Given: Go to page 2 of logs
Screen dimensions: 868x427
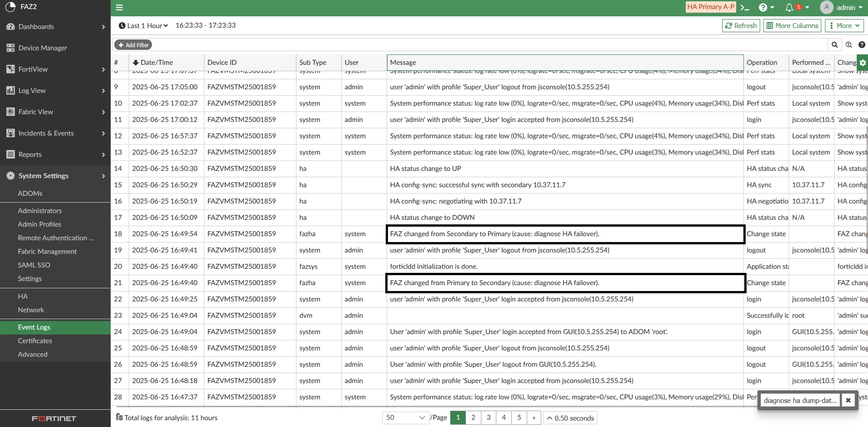Looking at the screenshot, I should (473, 417).
